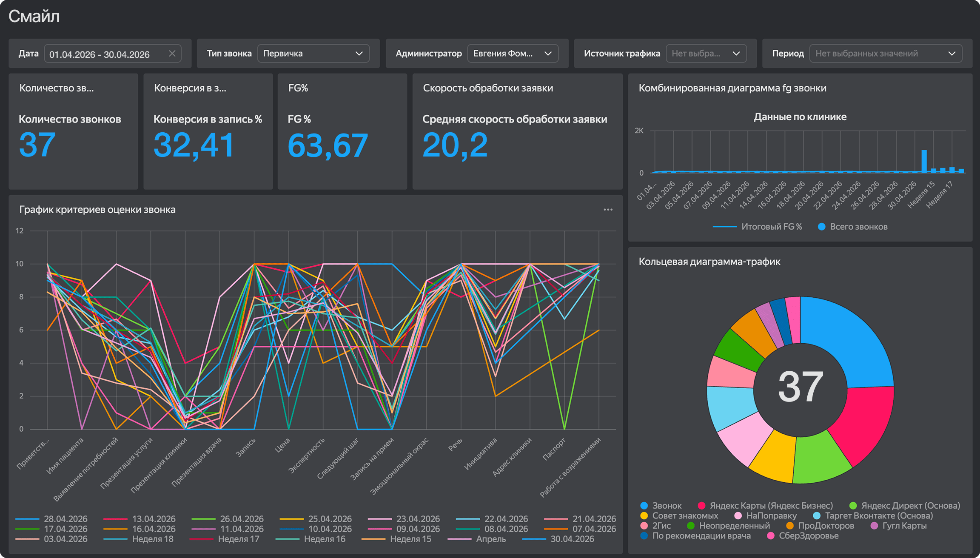Toggle the 28.04.2026 series in the legend
Viewport: 980px width, 558px height.
tap(51, 519)
